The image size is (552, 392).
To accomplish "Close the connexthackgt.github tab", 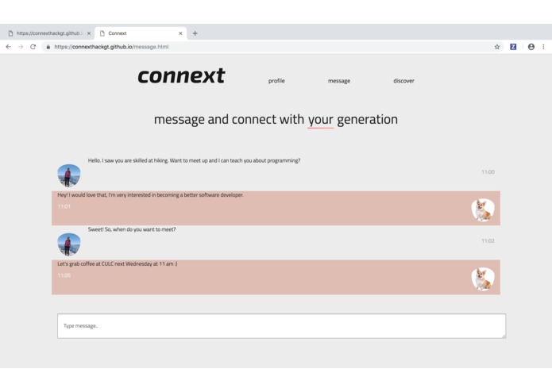I will (x=89, y=33).
